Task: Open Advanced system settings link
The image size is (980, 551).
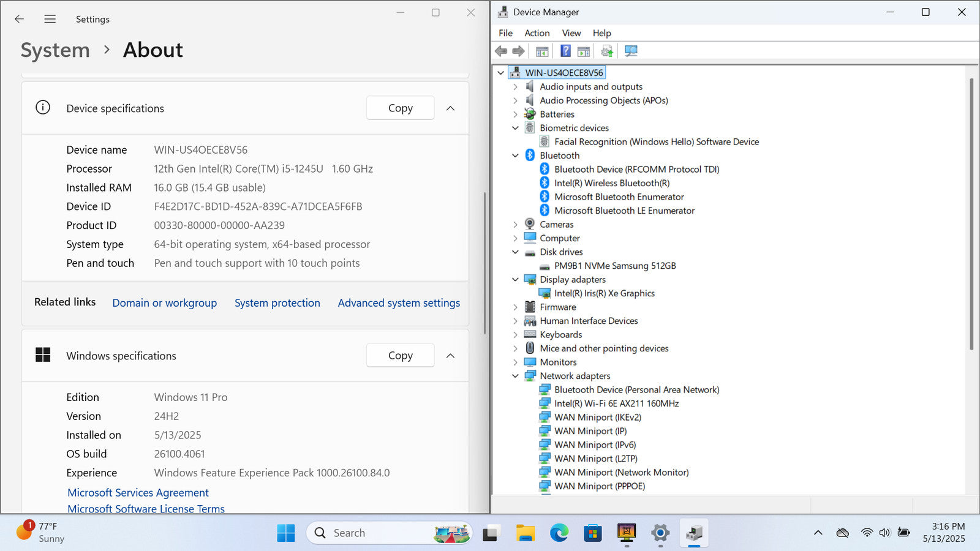Action: (x=399, y=303)
